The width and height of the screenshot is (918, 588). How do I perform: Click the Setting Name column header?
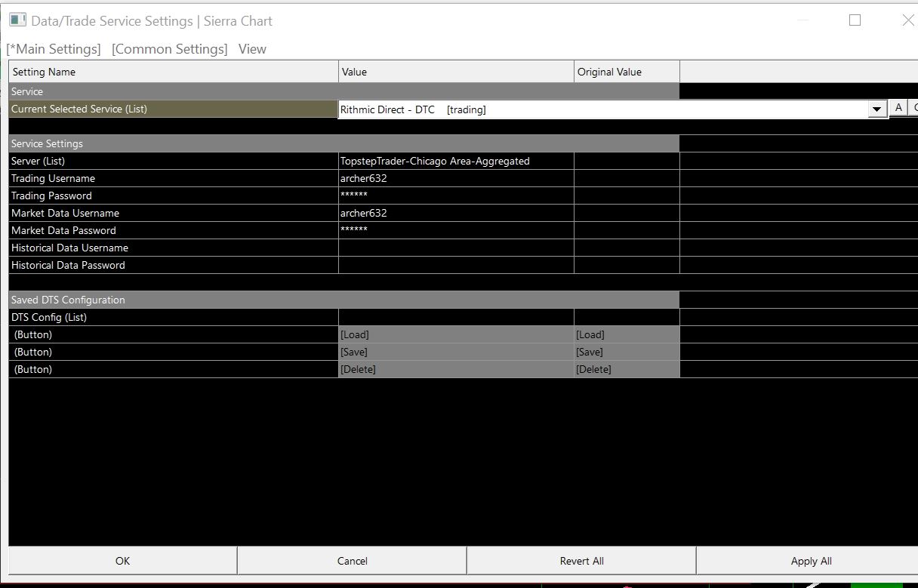(174, 72)
